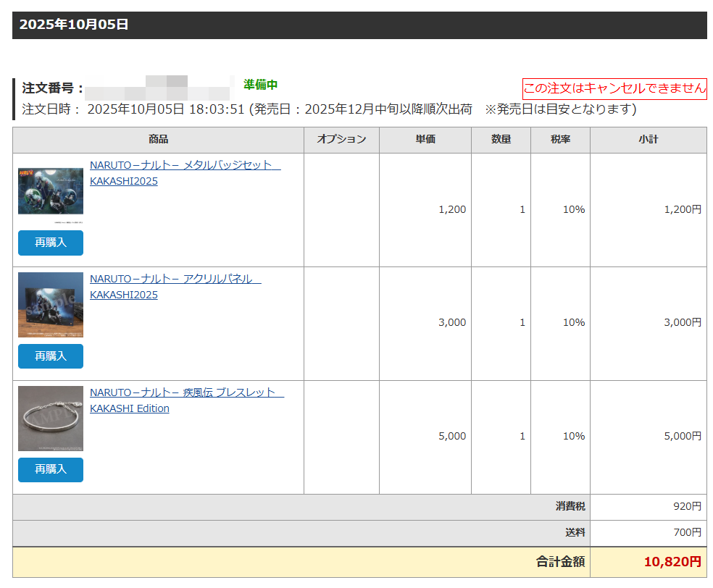Click the metal badge set product thumbnail
This screenshot has width=713, height=588.
pos(51,190)
